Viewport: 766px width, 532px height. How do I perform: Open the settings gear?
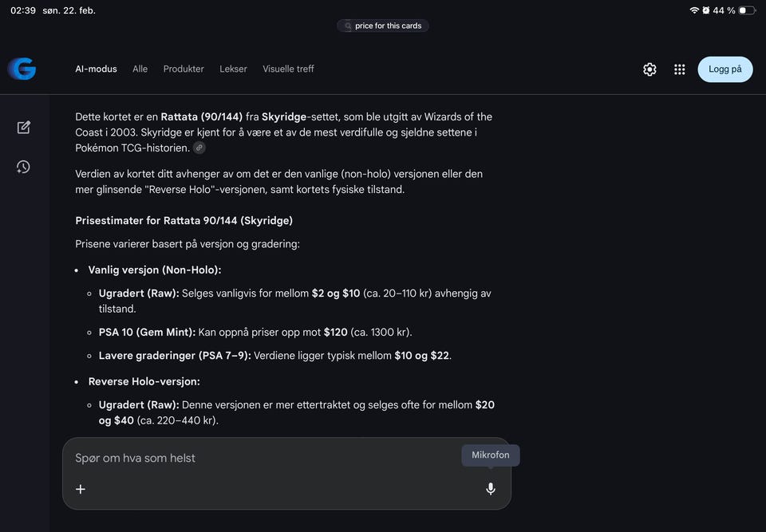click(x=650, y=69)
